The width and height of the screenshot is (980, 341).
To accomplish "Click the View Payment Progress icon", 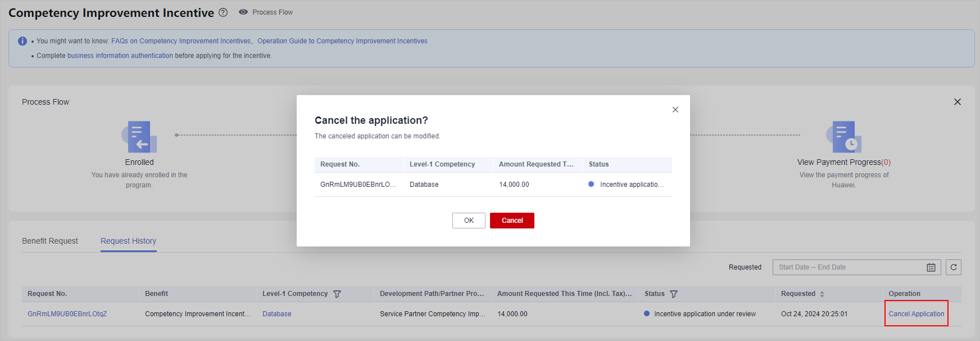I will [843, 137].
